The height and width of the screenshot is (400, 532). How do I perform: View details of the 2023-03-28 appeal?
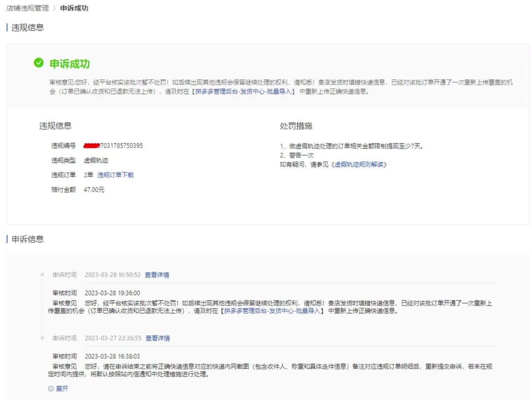157,275
